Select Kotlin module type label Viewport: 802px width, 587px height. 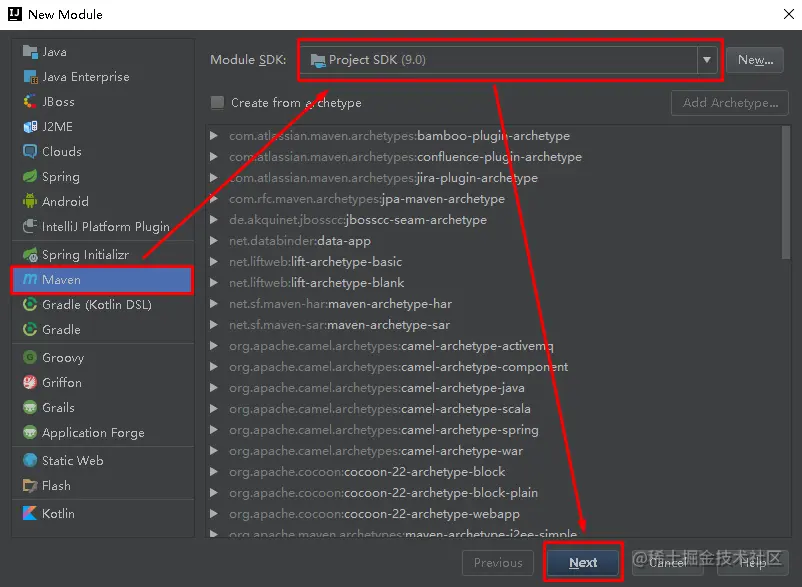tap(58, 513)
